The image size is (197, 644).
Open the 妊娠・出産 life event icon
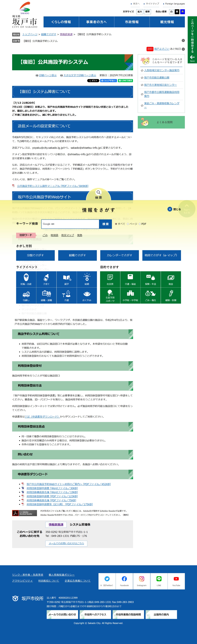[26, 279]
